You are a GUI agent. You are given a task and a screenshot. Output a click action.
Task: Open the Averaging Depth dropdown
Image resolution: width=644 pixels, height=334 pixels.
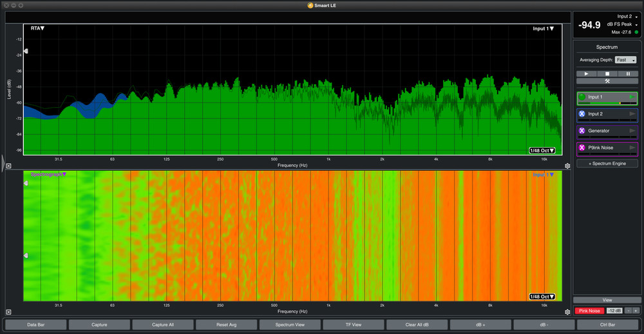(625, 60)
